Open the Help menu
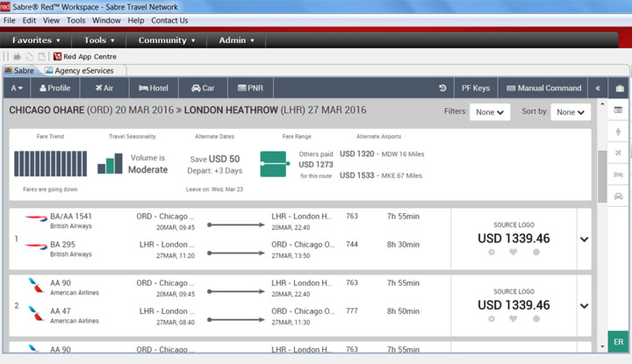Screen dimensions: 632x364 (x=136, y=20)
